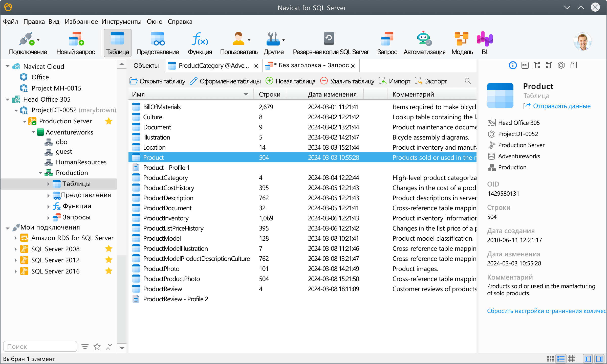Open the sidebar filter icon
Screen dimensions: 607x364
(85, 347)
